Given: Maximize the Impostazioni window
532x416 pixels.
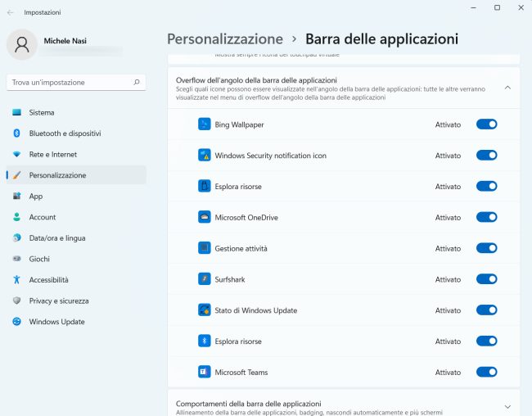Looking at the screenshot, I should point(497,7).
